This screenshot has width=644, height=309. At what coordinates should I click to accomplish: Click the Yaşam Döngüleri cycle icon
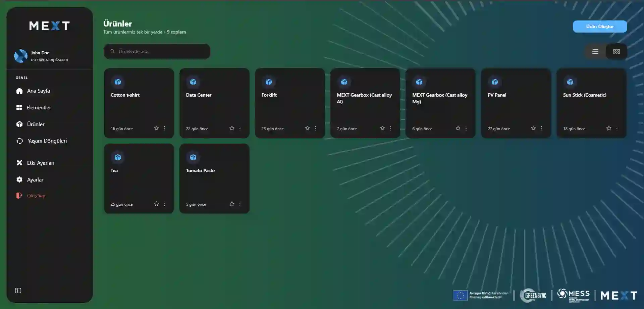point(20,141)
